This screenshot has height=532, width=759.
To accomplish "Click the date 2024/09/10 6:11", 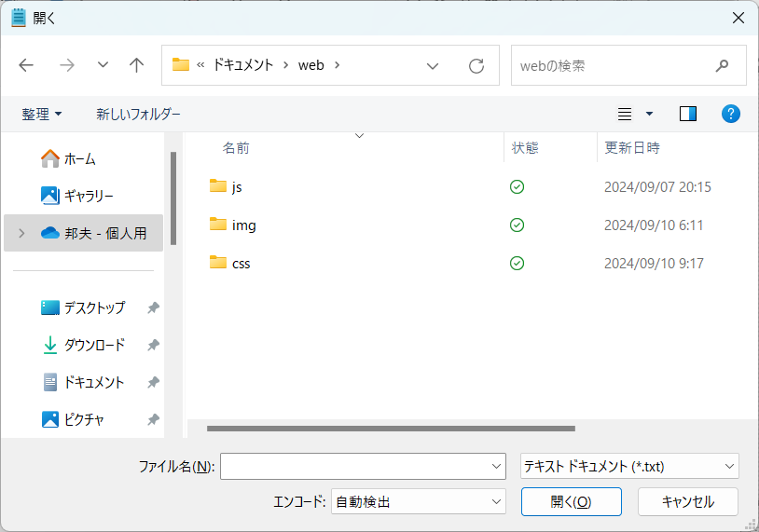I will point(654,225).
